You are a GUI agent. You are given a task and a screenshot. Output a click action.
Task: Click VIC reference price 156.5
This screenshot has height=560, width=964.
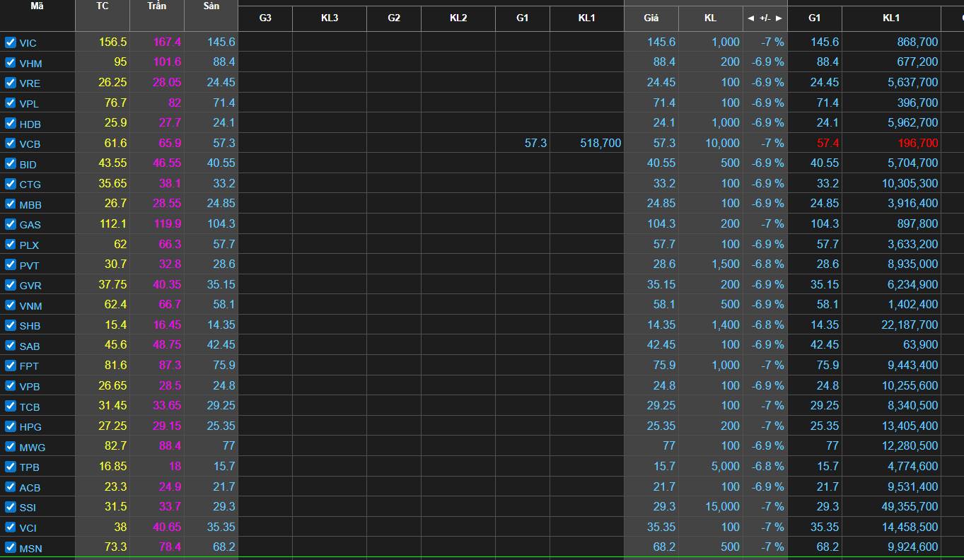113,42
